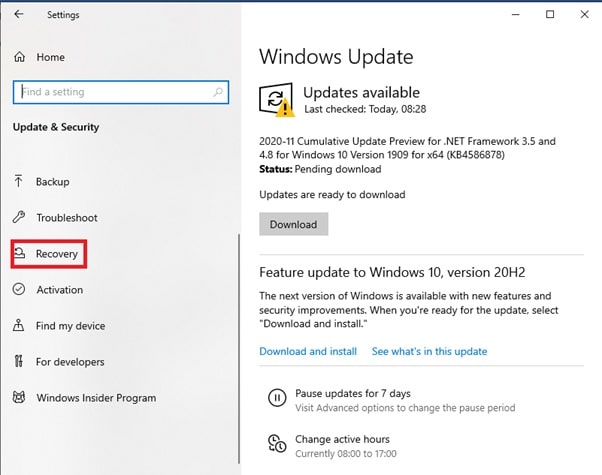
Task: Click the Download button
Action: [x=293, y=224]
